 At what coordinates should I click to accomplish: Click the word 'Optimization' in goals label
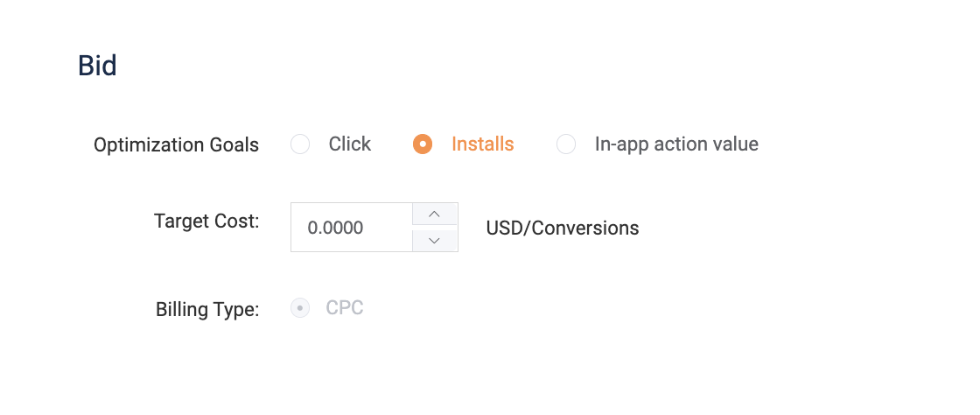pos(144,145)
